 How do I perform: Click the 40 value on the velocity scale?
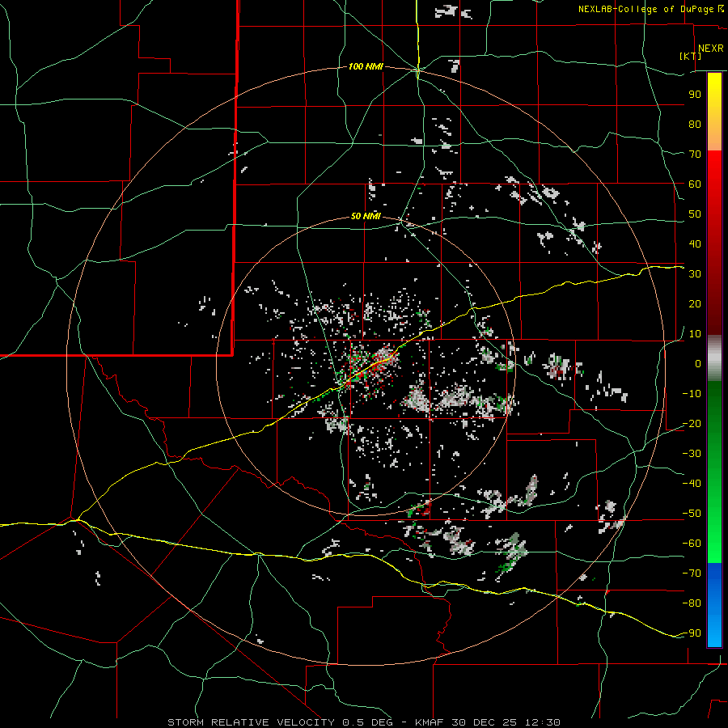pyautogui.click(x=695, y=243)
